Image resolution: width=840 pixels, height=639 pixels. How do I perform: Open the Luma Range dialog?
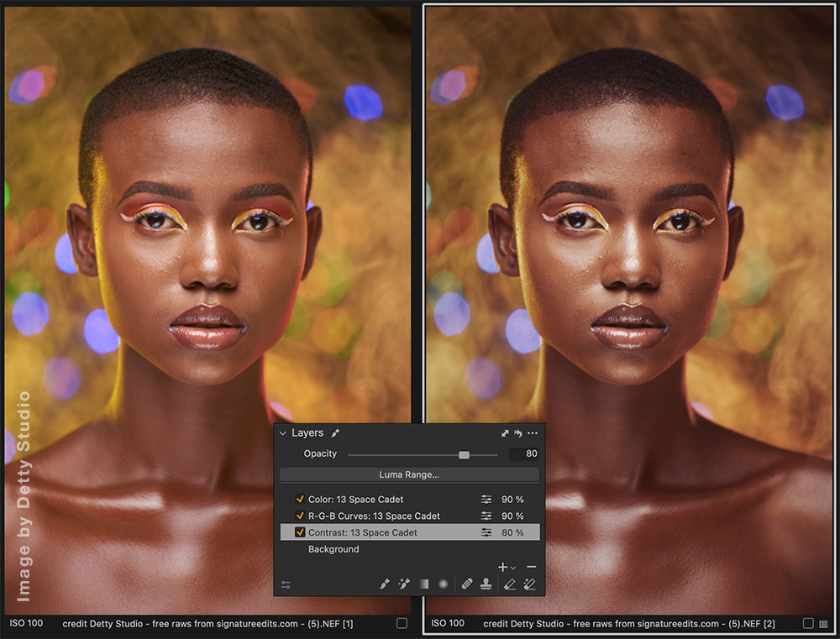409,474
